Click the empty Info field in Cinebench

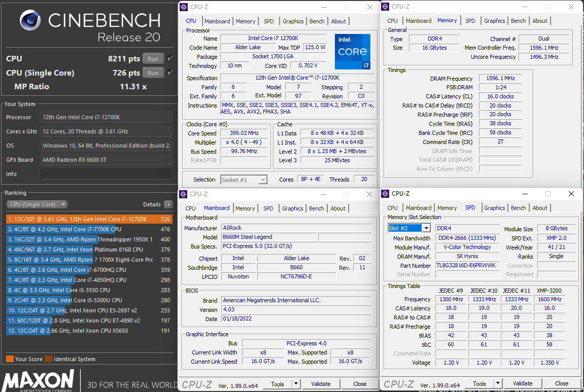click(106, 174)
